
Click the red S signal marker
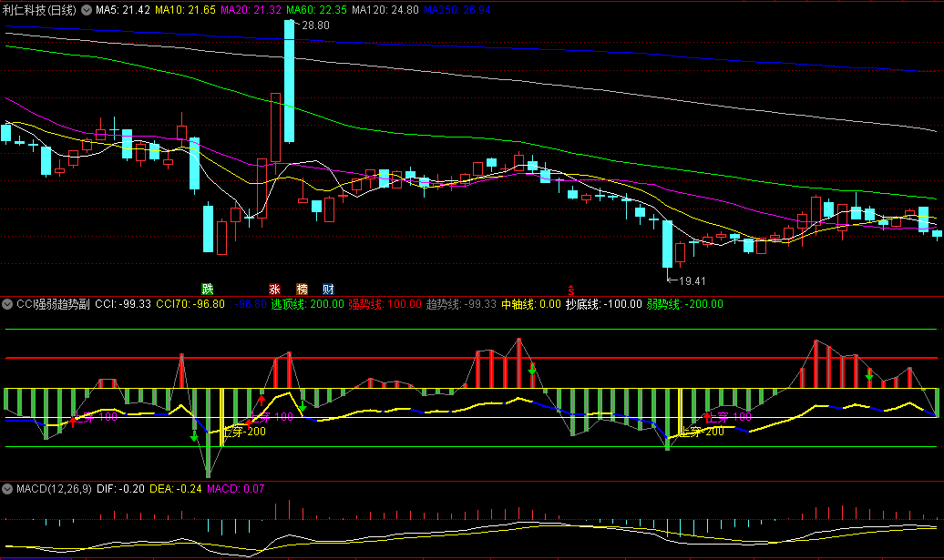pyautogui.click(x=570, y=290)
